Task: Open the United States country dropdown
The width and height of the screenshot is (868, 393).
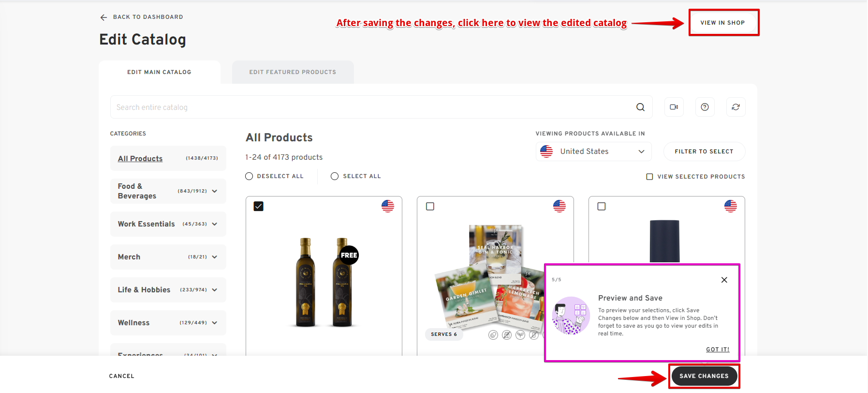Action: click(x=593, y=151)
